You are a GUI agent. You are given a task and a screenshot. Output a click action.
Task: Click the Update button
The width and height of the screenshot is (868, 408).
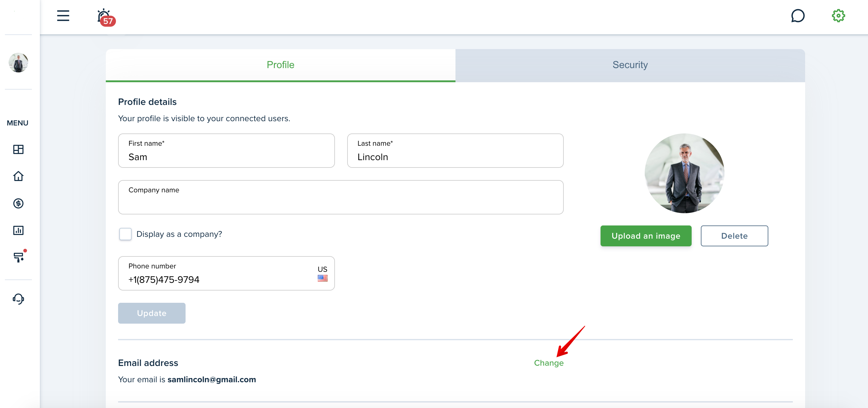(152, 313)
